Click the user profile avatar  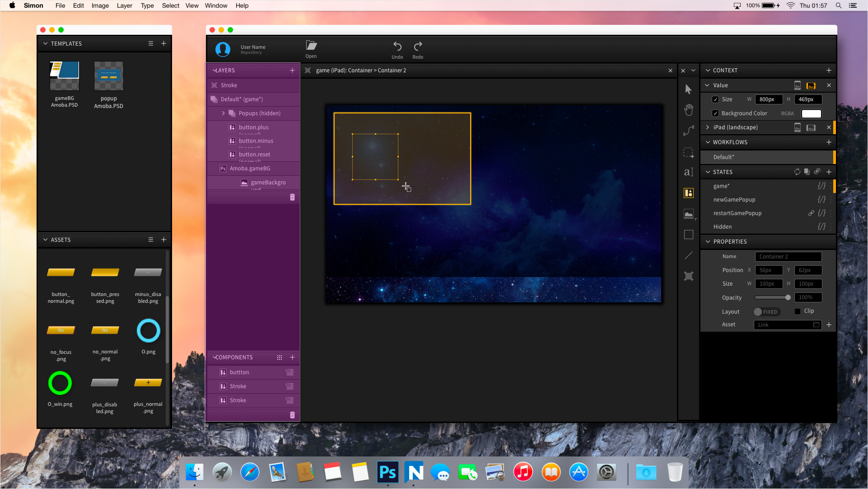pos(223,49)
